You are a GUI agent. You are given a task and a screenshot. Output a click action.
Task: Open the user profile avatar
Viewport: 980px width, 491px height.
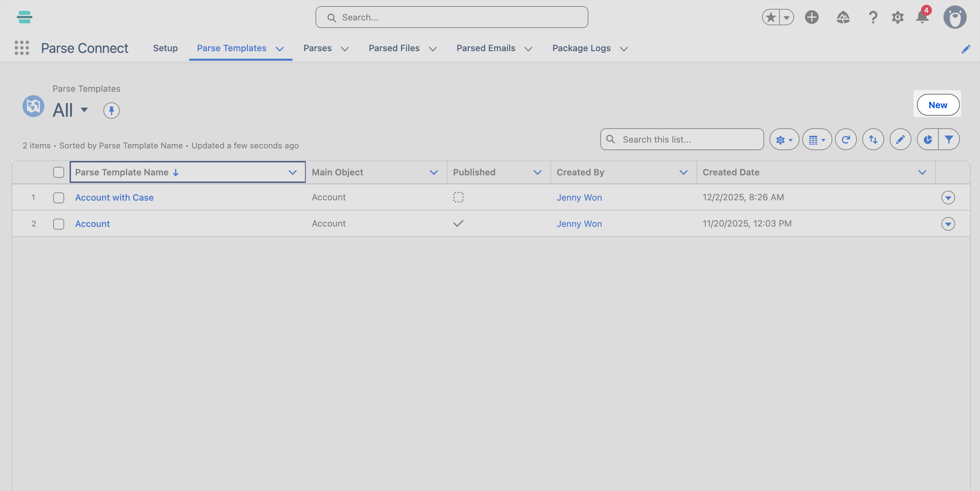coord(955,17)
